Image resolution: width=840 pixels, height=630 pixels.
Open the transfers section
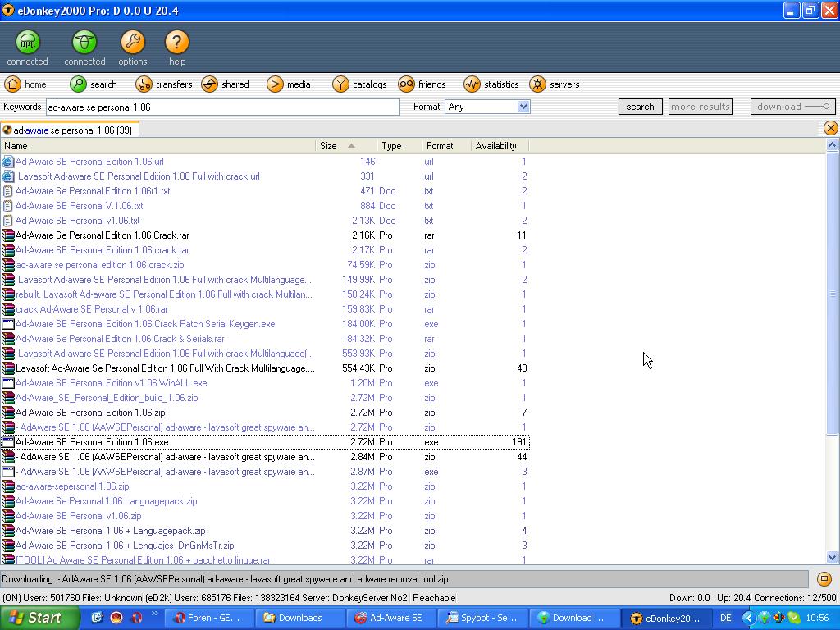pyautogui.click(x=163, y=84)
